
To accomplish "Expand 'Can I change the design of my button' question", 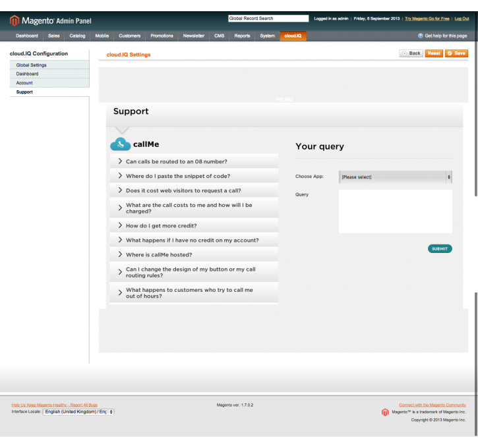I will pos(194,272).
